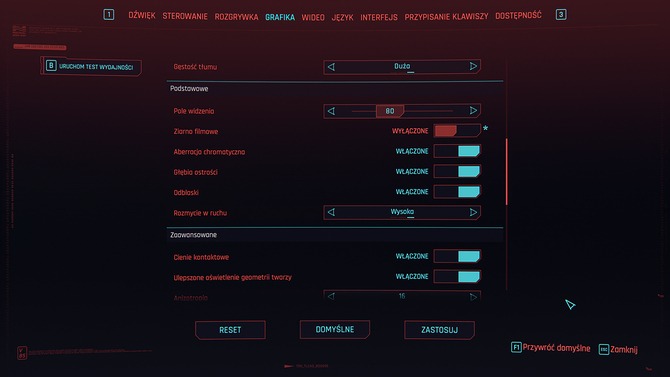Click the Aberracja chromatyczna label
This screenshot has width=670, height=377.
(209, 152)
